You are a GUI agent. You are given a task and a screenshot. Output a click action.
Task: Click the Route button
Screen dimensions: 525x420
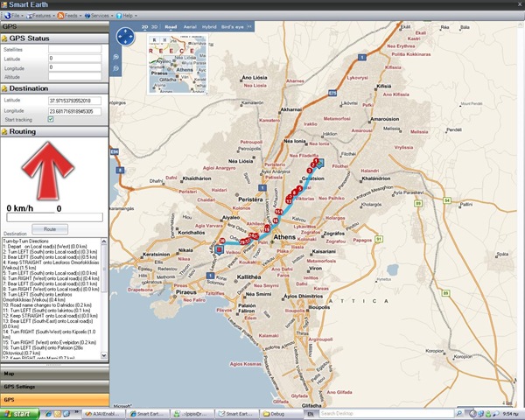coord(50,229)
